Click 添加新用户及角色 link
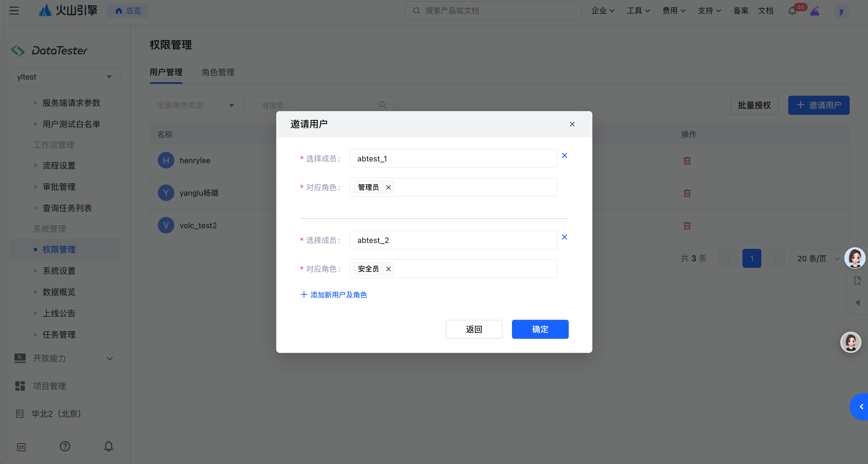This screenshot has width=868, height=464. (x=334, y=295)
